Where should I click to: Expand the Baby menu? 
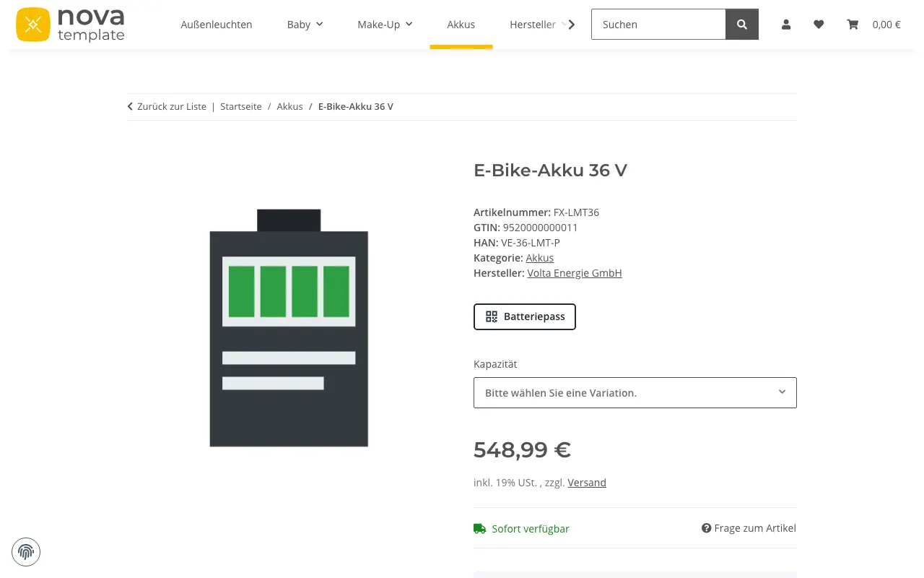[305, 25]
